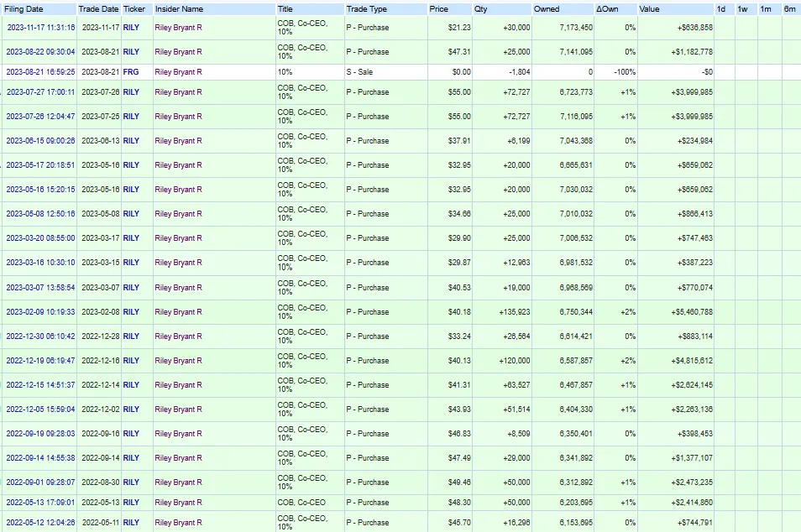Screen dimensions: 801x532
Task: Open filing dated 2022-09-01 09:28:07
Action: coord(41,482)
